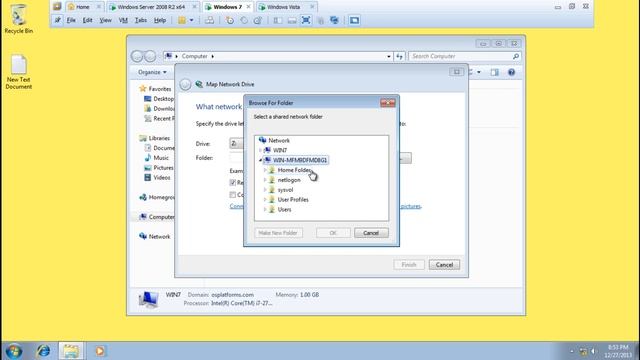This screenshot has height=360, width=640.
Task: Open the VMware Edit menu
Action: click(x=87, y=20)
